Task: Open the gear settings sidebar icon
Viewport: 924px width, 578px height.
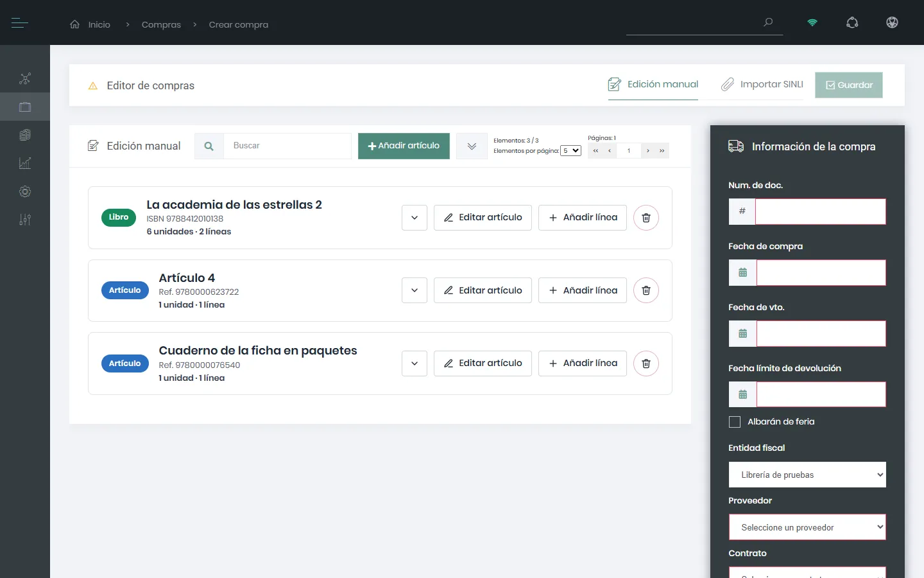Action: 25,191
